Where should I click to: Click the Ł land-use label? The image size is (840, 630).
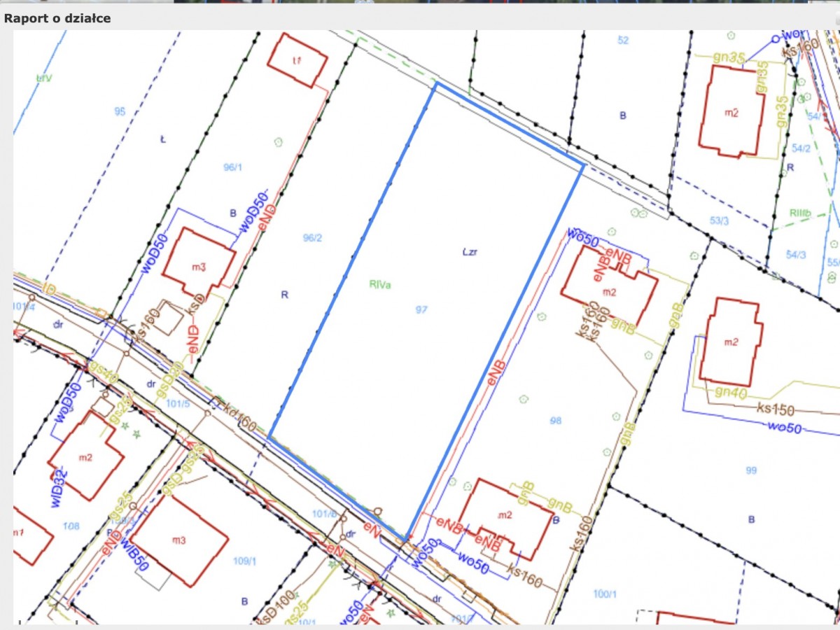tap(162, 139)
